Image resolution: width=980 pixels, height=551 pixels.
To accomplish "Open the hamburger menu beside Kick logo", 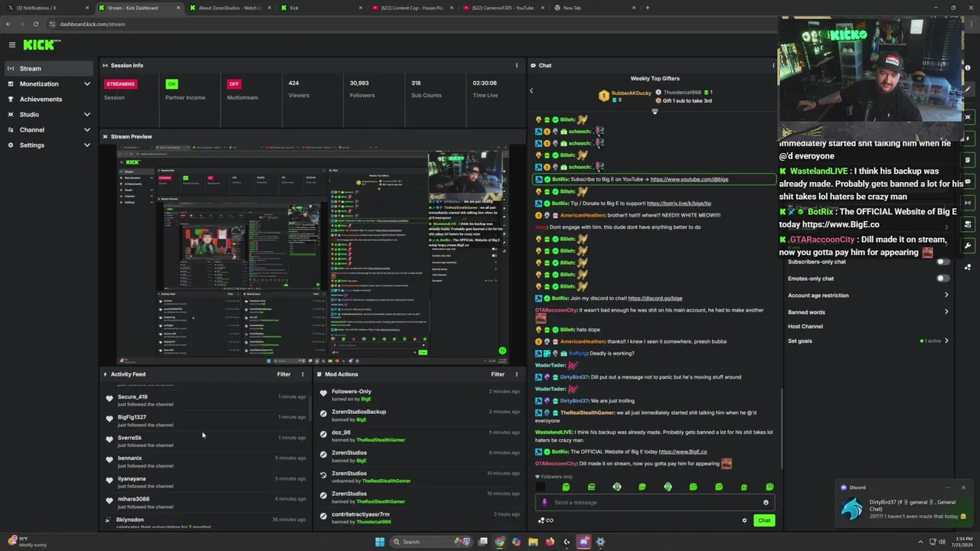I will (x=11, y=45).
